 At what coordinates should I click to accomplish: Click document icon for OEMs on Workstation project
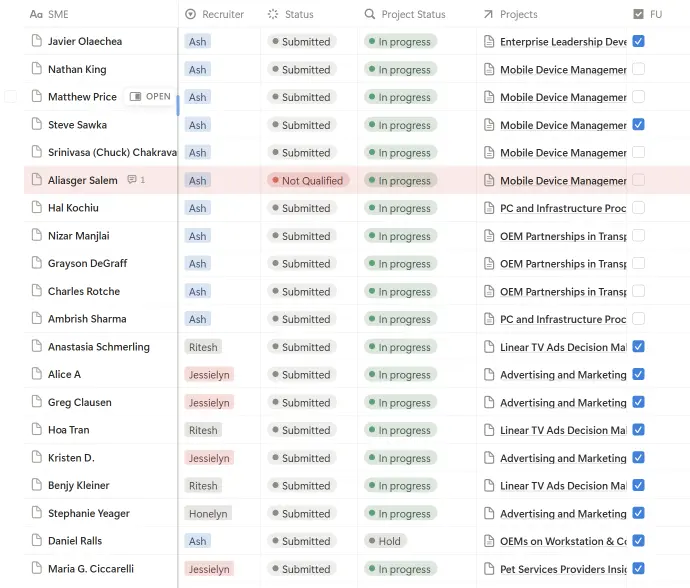point(489,541)
